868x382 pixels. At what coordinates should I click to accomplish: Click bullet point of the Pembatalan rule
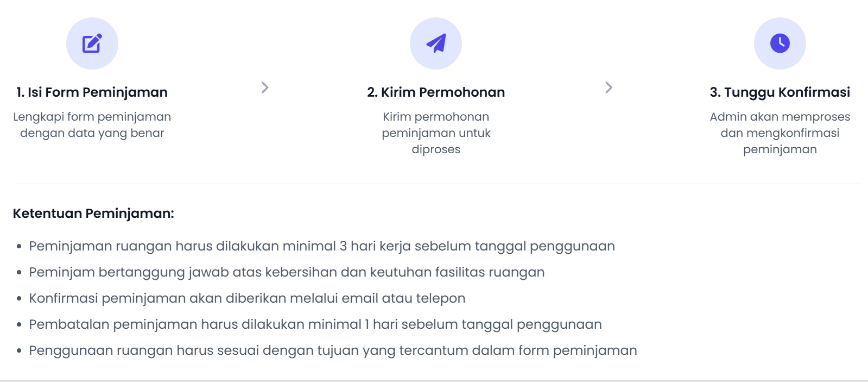coord(19,325)
